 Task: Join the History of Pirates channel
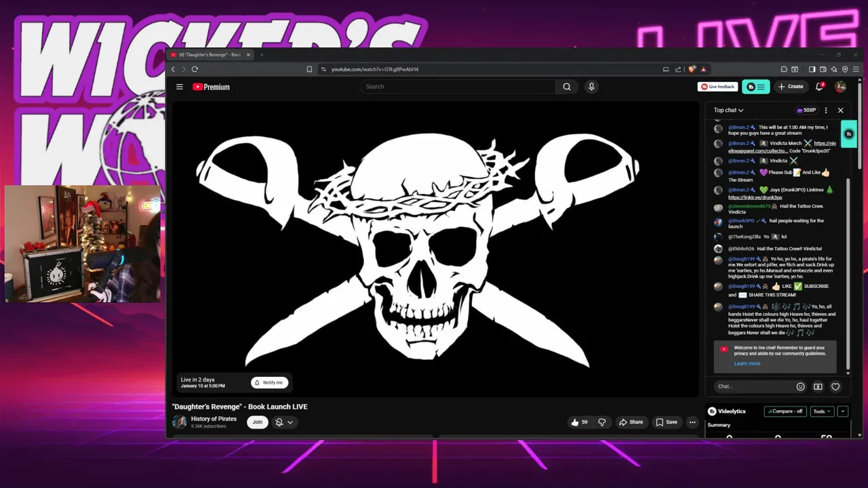[257, 422]
